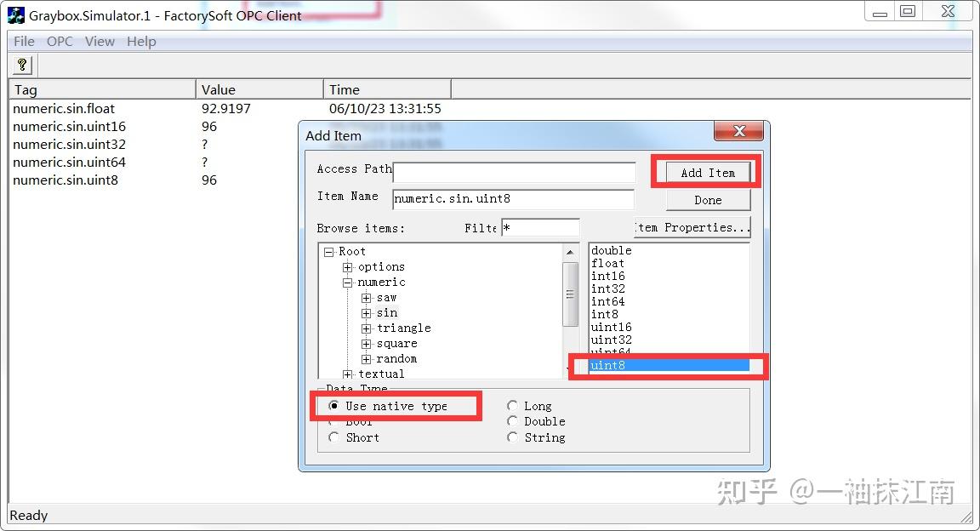Viewport: 980px width, 531px height.
Task: Expand the textual tree node
Action: pyautogui.click(x=347, y=373)
